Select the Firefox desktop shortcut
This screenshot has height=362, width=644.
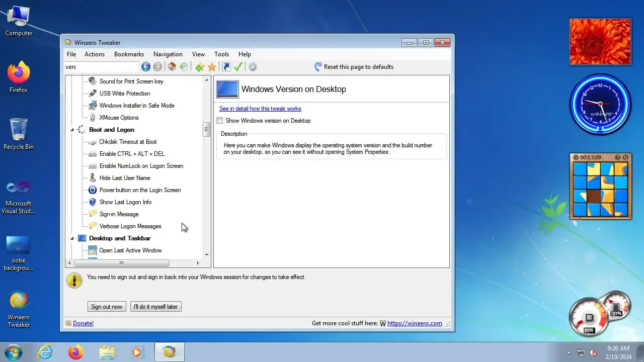coord(19,77)
